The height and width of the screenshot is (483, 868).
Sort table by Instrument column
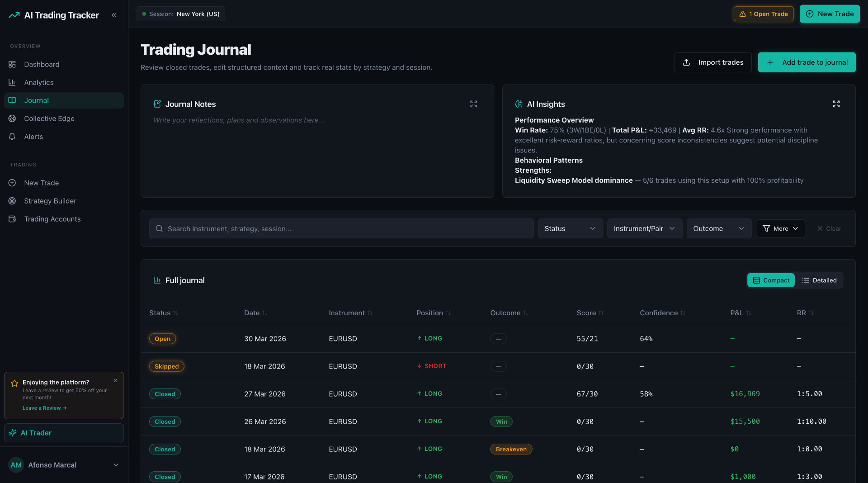click(x=350, y=313)
